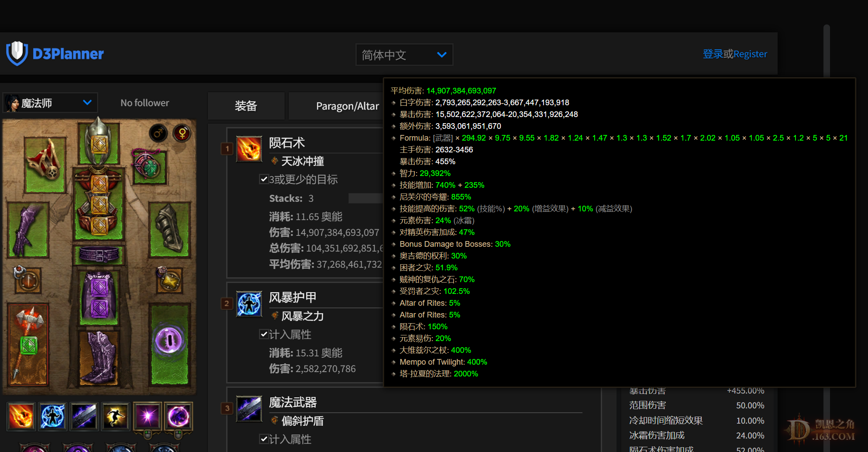Toggle 计入属性 checkbox under 风暴护甲
The height and width of the screenshot is (452, 868).
(264, 334)
